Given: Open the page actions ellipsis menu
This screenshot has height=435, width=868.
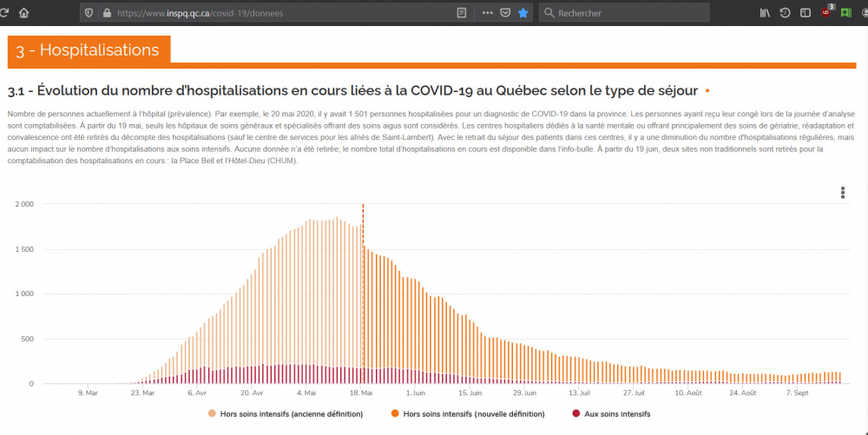Looking at the screenshot, I should [x=486, y=13].
